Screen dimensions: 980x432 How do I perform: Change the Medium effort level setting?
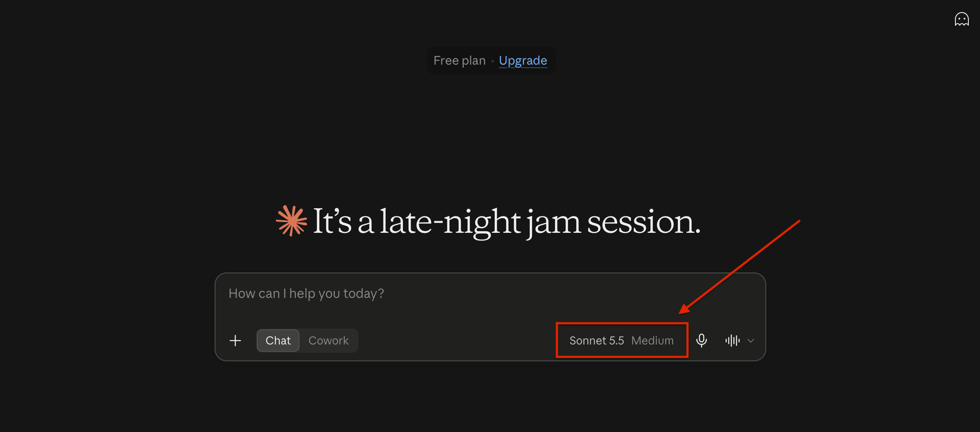pyautogui.click(x=652, y=341)
